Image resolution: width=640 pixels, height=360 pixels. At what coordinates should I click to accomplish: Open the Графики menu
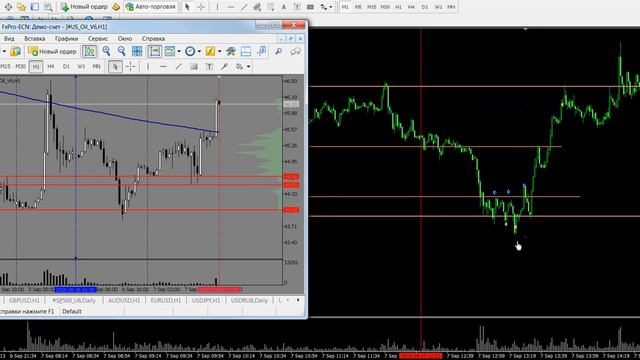click(x=66, y=38)
